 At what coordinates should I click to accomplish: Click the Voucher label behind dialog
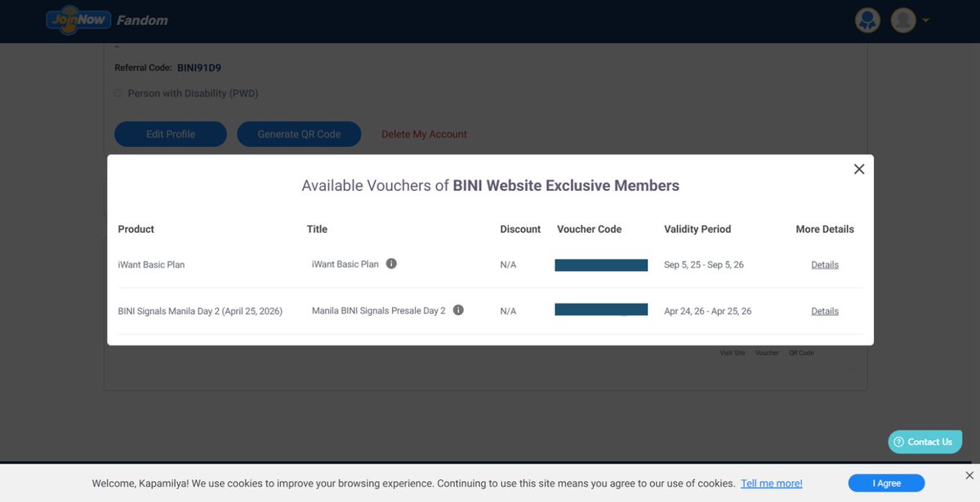click(767, 353)
